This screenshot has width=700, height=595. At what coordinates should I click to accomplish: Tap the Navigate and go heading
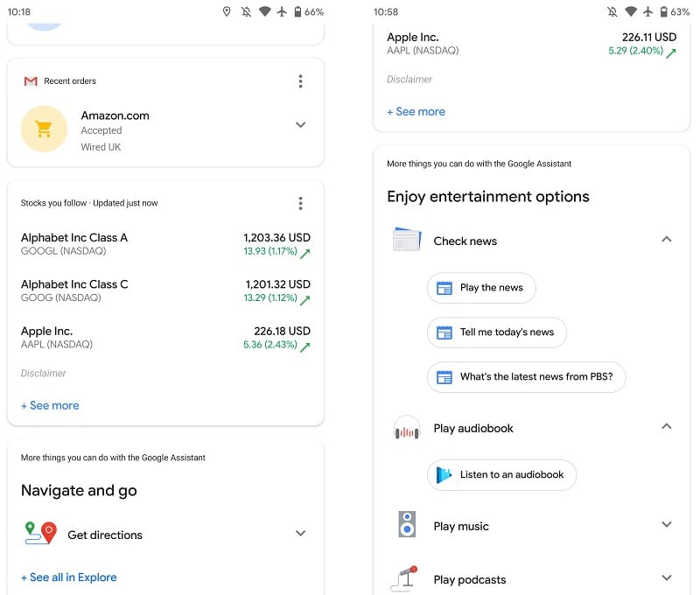[79, 491]
